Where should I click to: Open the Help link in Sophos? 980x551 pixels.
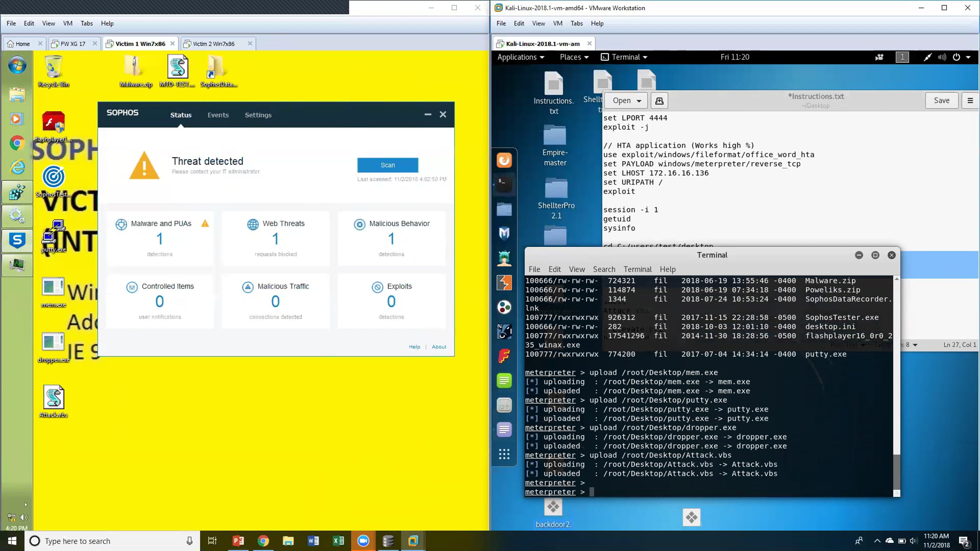coord(414,347)
